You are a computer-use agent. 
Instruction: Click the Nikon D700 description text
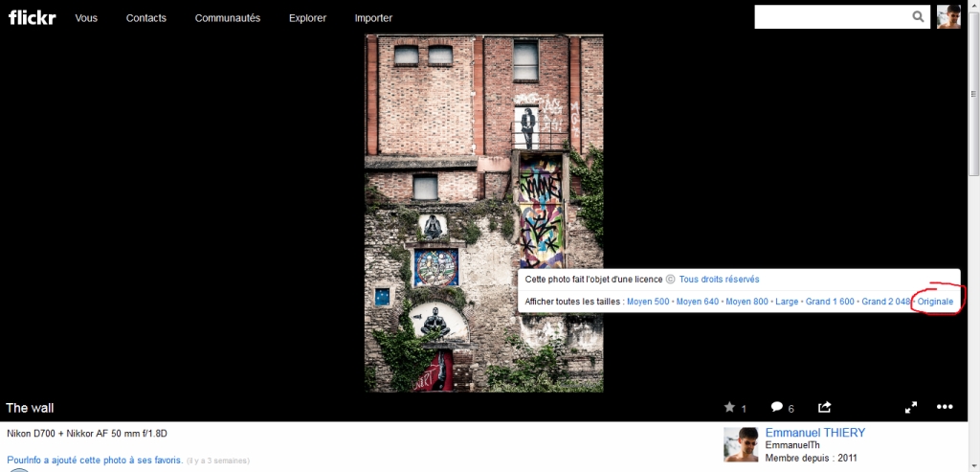pos(87,434)
